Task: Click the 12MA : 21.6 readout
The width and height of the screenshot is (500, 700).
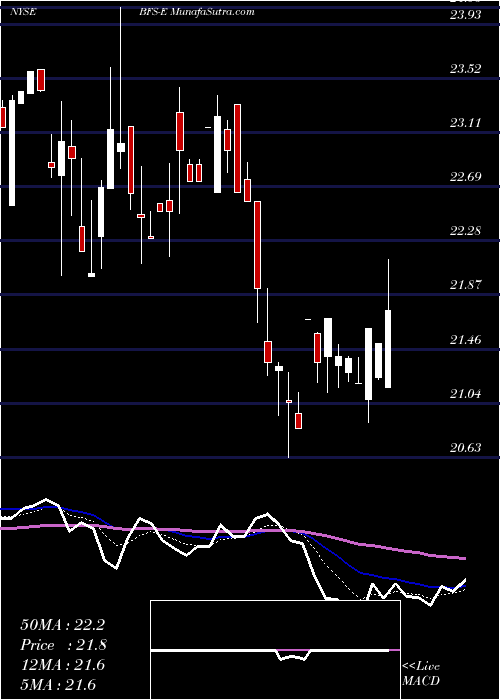Action: pos(62,665)
